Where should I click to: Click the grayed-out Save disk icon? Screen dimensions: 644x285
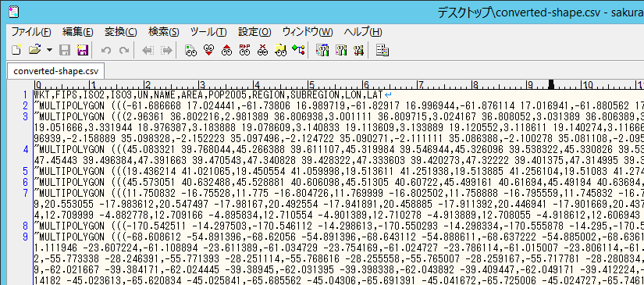coord(65,51)
